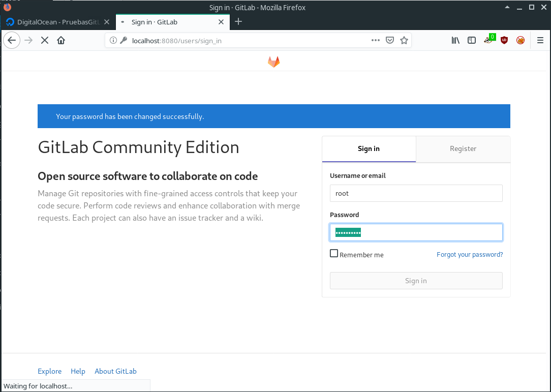Follow the Forgot your password link
Image resolution: width=551 pixels, height=392 pixels.
(x=470, y=255)
